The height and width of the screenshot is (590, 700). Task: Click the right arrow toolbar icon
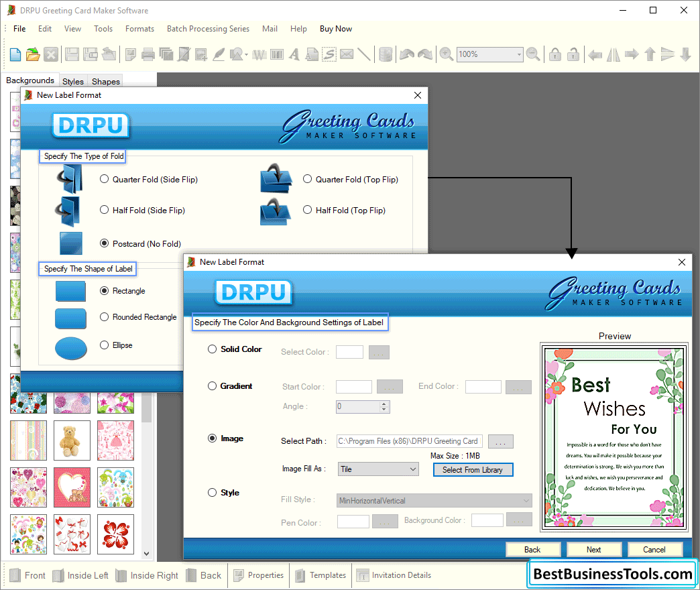pyautogui.click(x=632, y=54)
